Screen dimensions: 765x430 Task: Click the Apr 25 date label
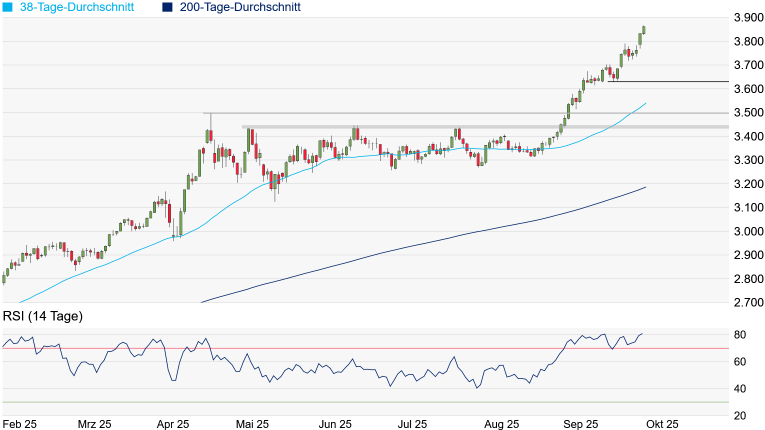click(173, 424)
